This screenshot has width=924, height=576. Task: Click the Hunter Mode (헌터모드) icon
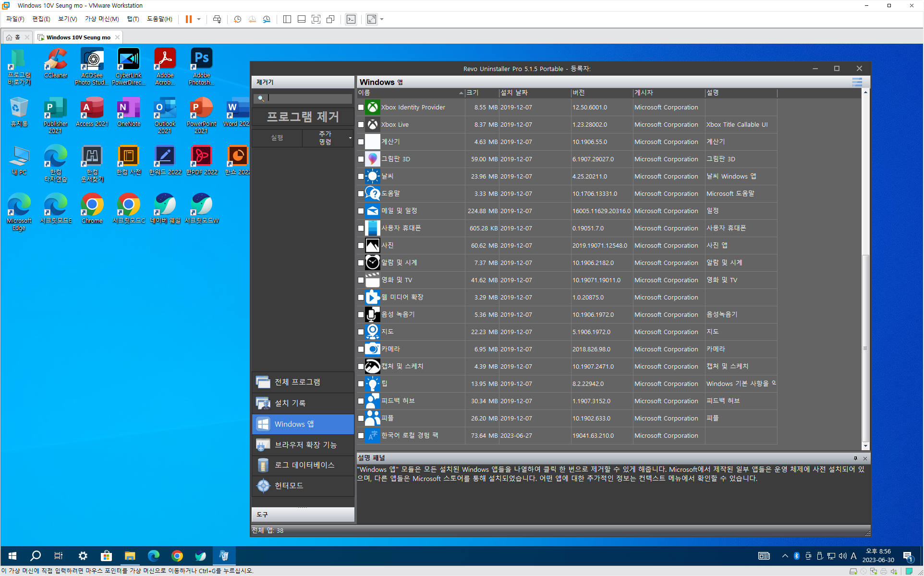coord(263,486)
